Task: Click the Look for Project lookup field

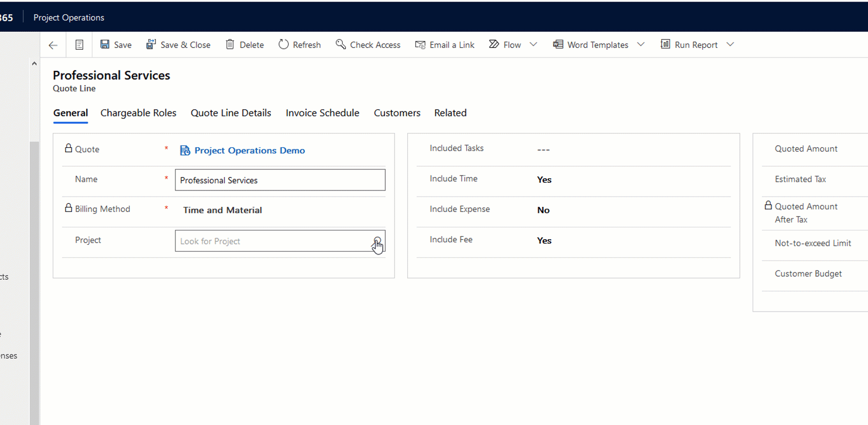Action: pyautogui.click(x=280, y=241)
